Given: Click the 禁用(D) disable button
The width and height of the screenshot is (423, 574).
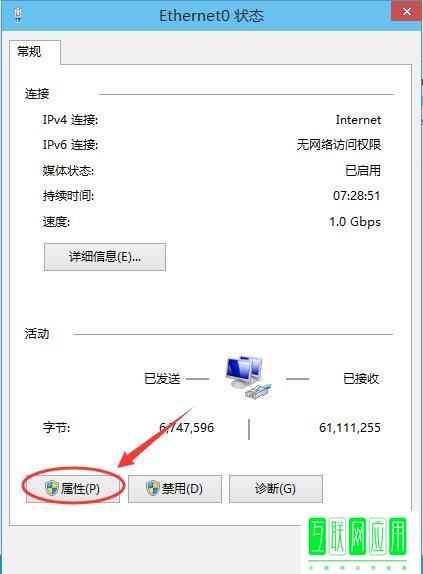Looking at the screenshot, I should click(175, 488).
